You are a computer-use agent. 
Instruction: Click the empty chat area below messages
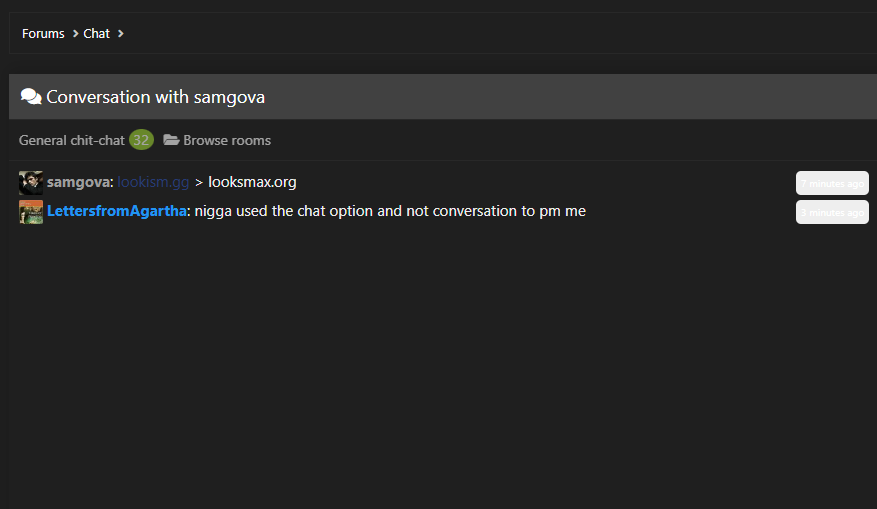click(442, 364)
